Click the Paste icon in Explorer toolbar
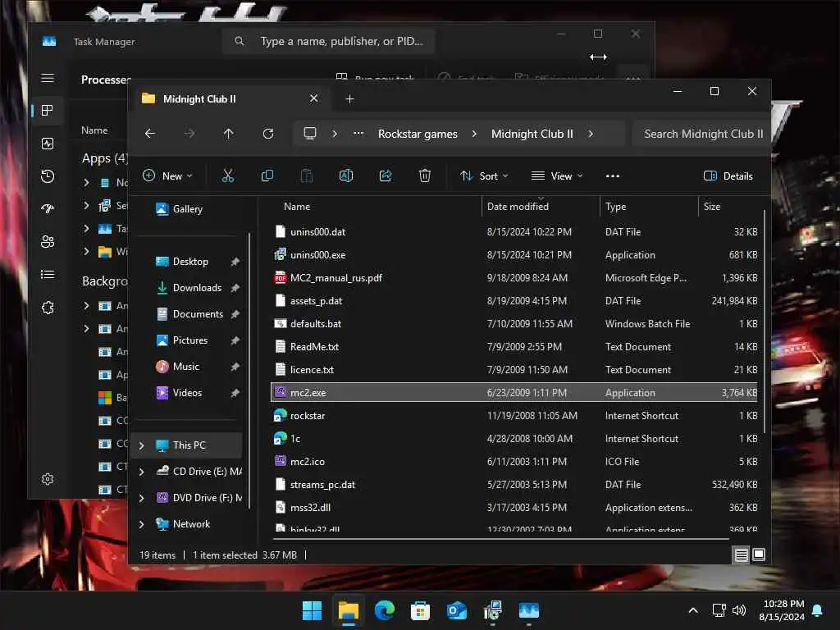Viewport: 840px width, 630px height. pyautogui.click(x=307, y=176)
